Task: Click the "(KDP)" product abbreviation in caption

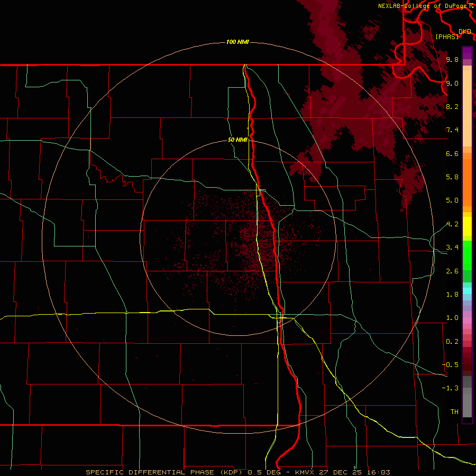Action: 231,472
